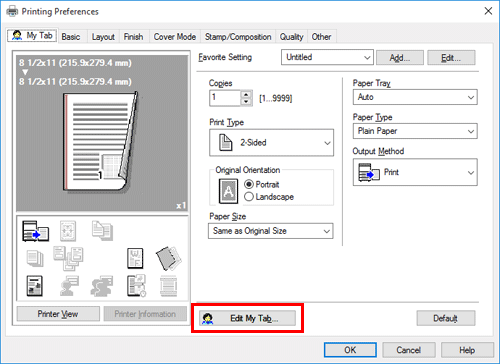Switch to the Basic tab

[71, 37]
